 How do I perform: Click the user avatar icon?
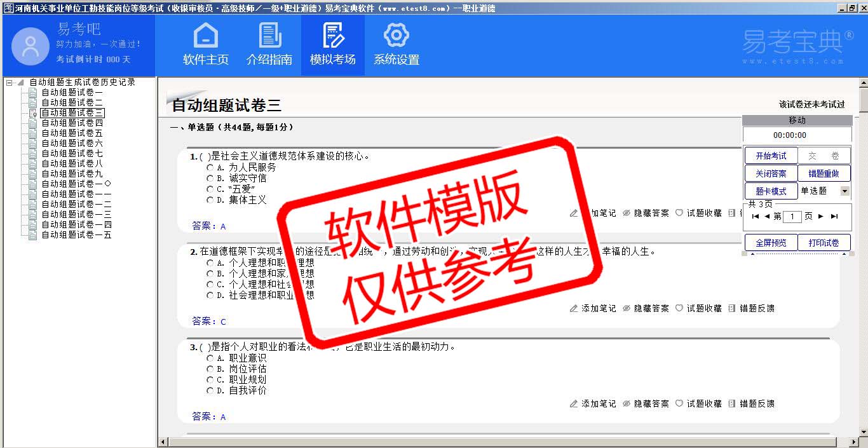[30, 46]
